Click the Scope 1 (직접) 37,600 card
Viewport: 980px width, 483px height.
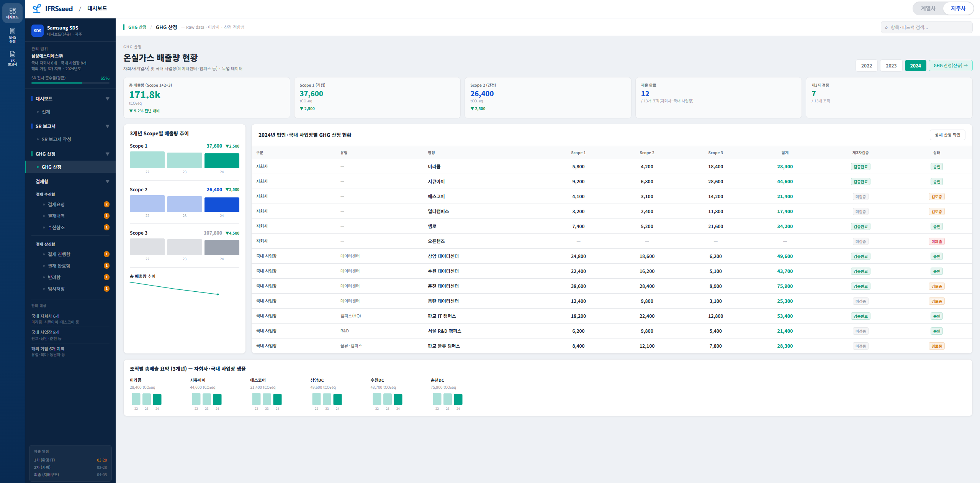(377, 98)
